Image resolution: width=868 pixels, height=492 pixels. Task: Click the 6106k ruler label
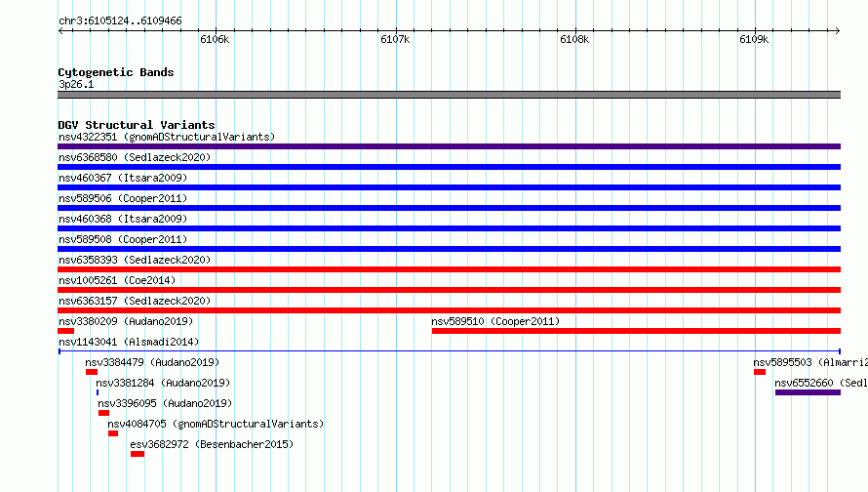coord(215,39)
